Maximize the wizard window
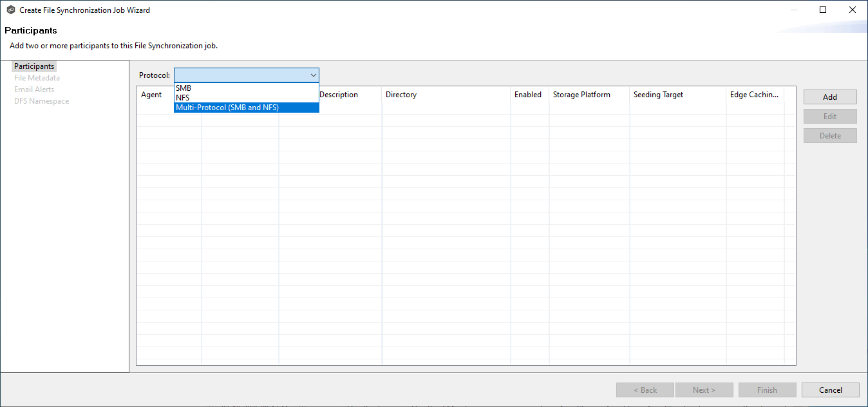 823,10
